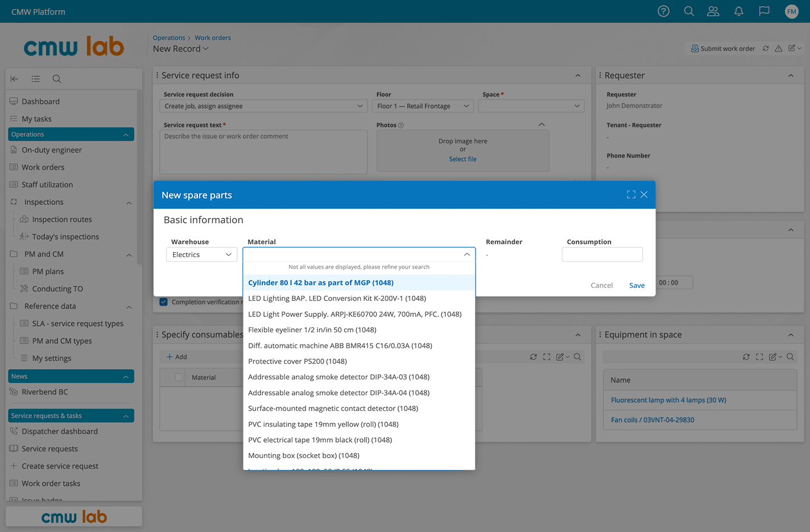
Task: Click the Photos help info icon
Action: pos(401,125)
